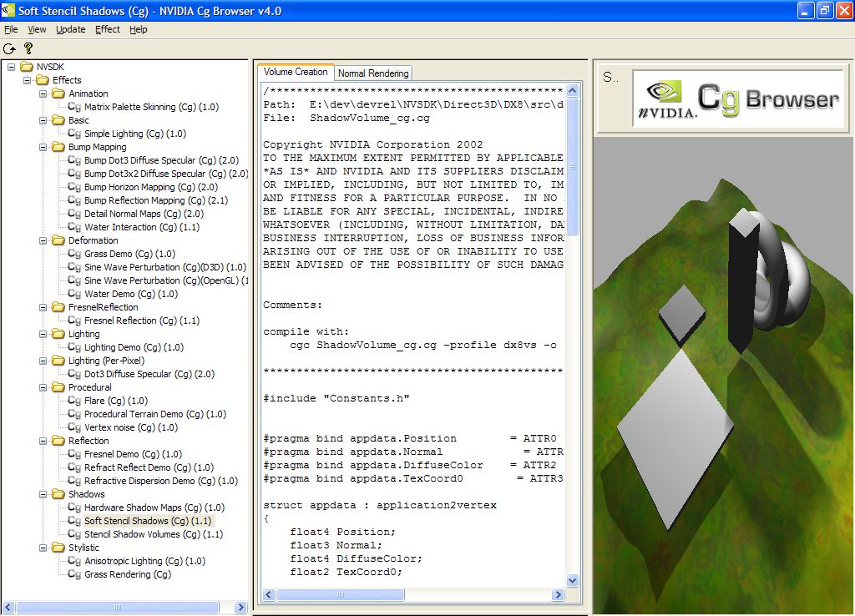Click the refresh toolbar icon

9,49
